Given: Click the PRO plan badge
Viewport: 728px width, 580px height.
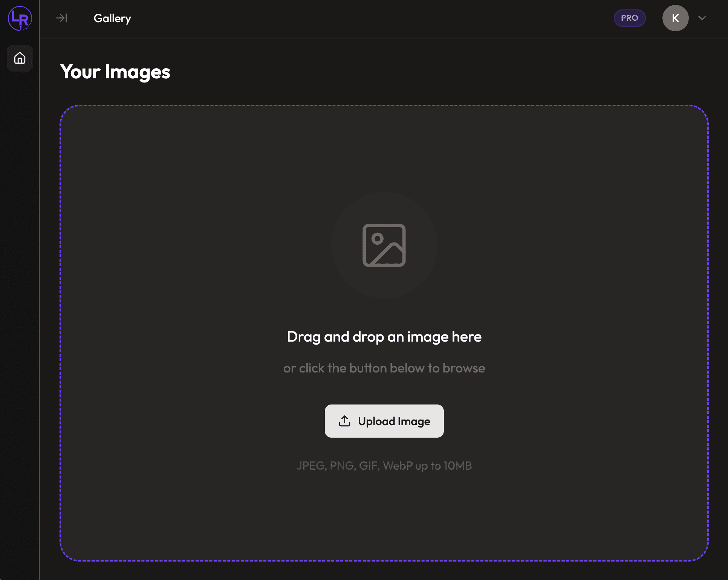Looking at the screenshot, I should coord(629,18).
